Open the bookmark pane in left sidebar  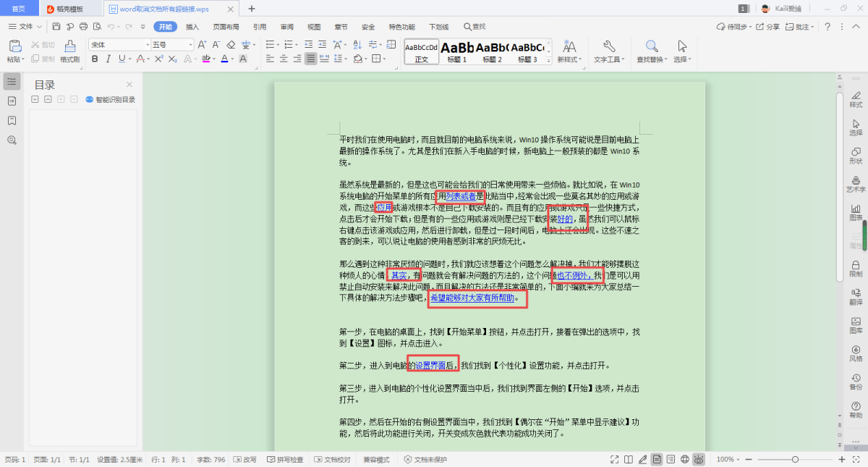pos(12,120)
